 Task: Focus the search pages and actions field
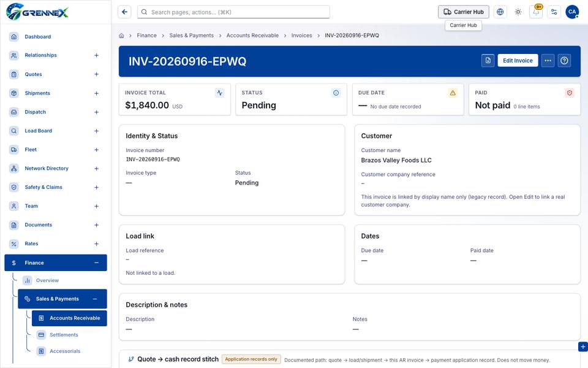point(233,12)
